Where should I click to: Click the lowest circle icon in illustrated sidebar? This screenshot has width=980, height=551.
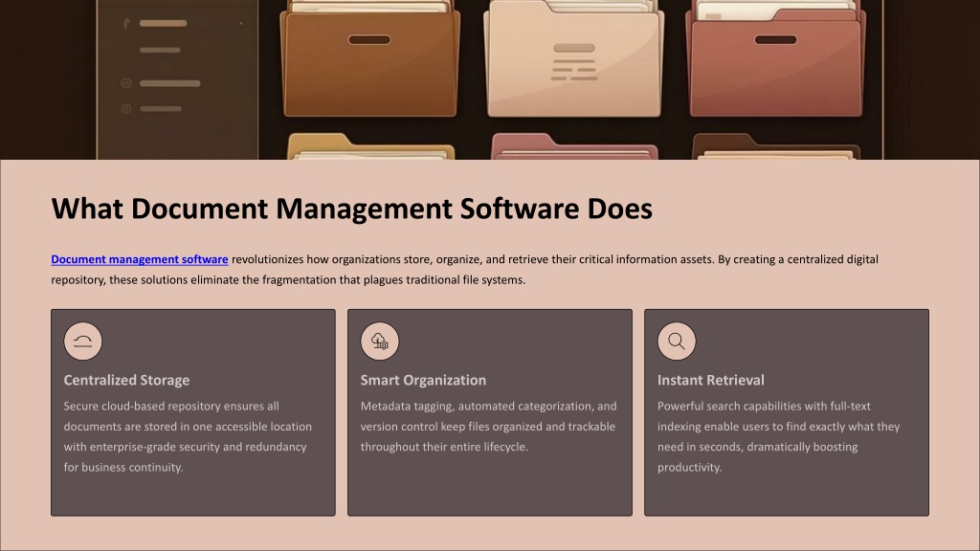126,109
